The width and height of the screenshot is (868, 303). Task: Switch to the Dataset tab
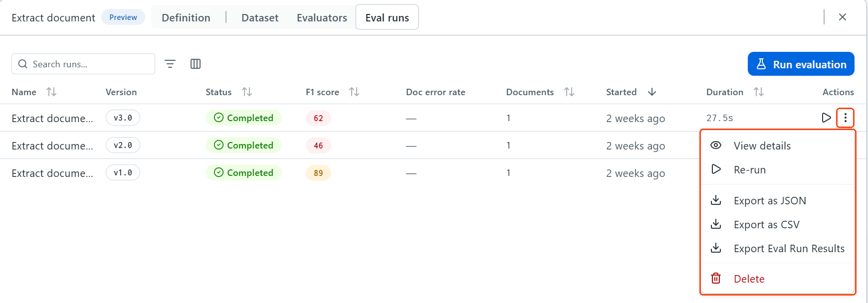click(260, 17)
